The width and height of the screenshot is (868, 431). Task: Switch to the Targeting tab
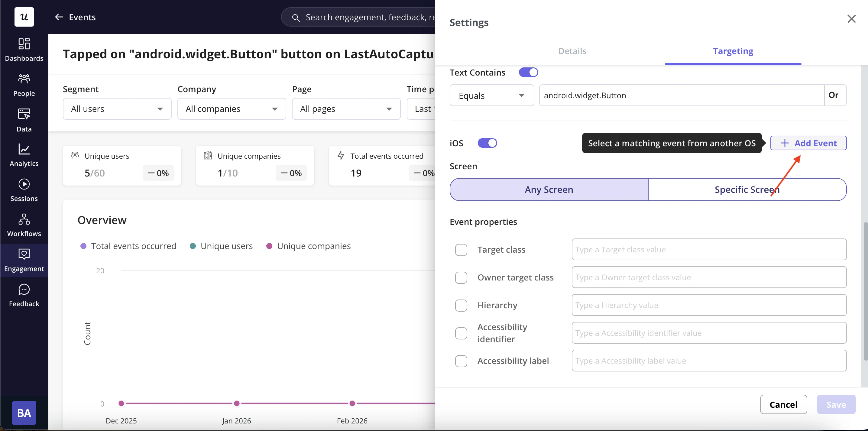[x=733, y=51]
